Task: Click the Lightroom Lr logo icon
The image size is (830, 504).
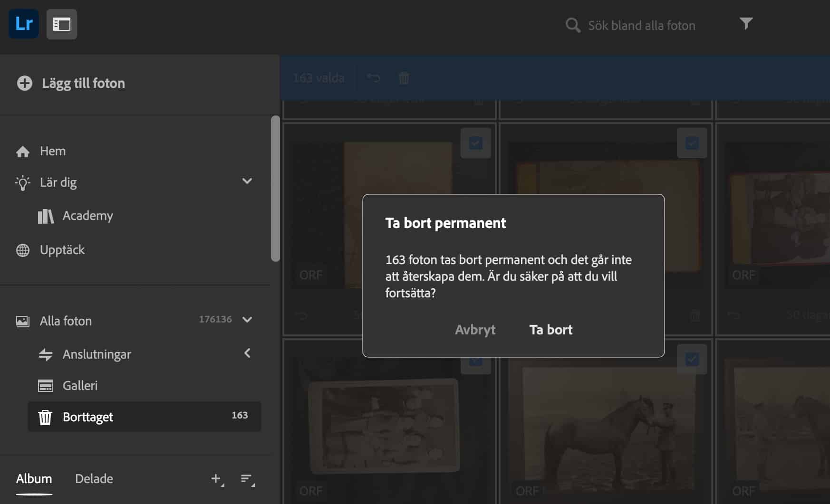Action: click(x=24, y=24)
